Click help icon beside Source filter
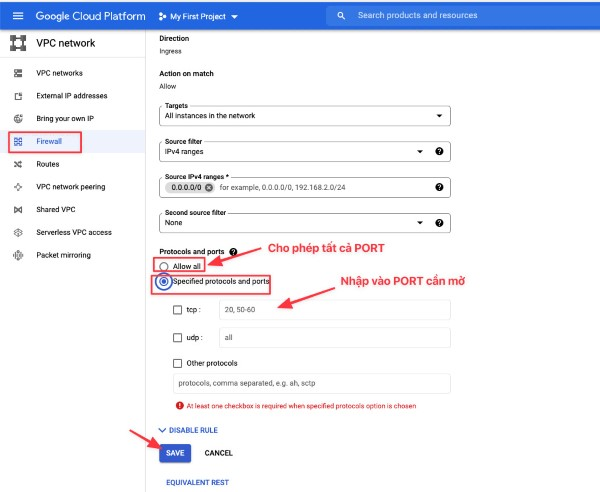The width and height of the screenshot is (600, 492). [x=439, y=151]
